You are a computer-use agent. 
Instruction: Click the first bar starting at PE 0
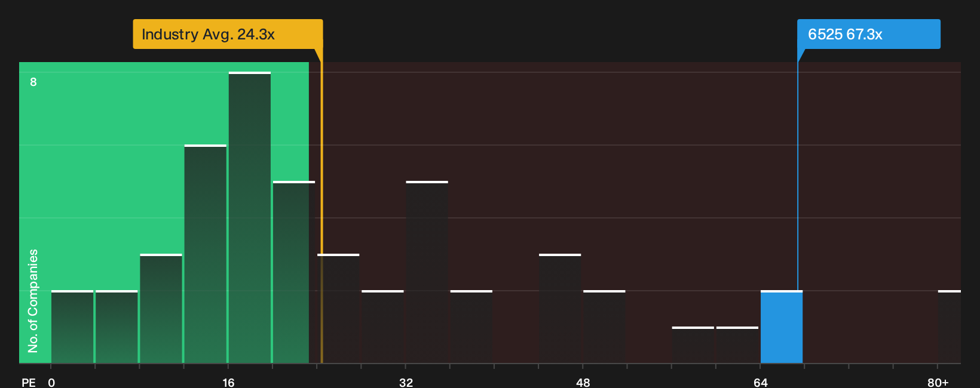pos(72,327)
